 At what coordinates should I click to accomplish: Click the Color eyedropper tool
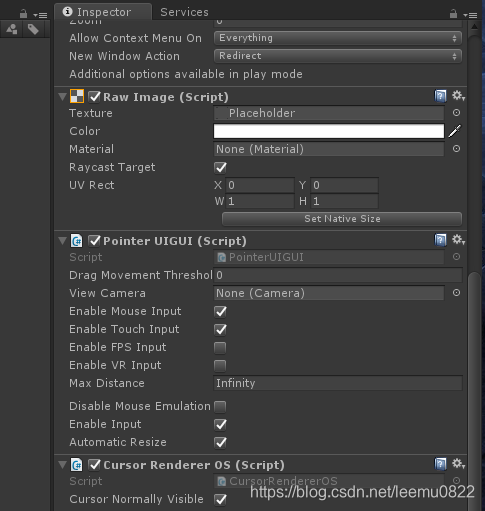[455, 131]
